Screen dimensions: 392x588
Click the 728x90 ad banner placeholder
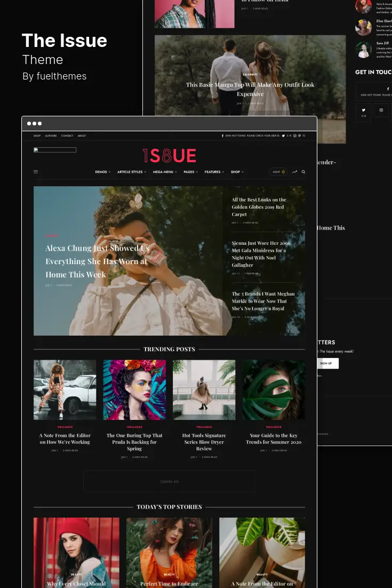(x=170, y=481)
